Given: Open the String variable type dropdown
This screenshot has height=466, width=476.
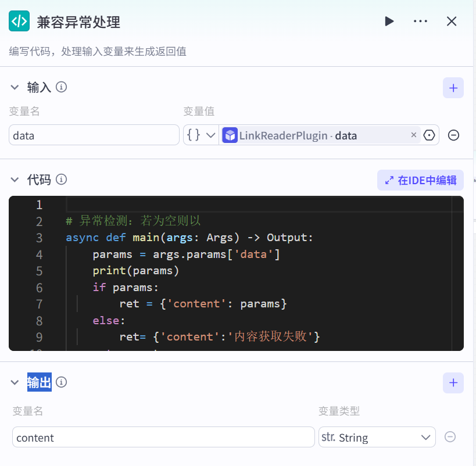Looking at the screenshot, I should point(377,438).
